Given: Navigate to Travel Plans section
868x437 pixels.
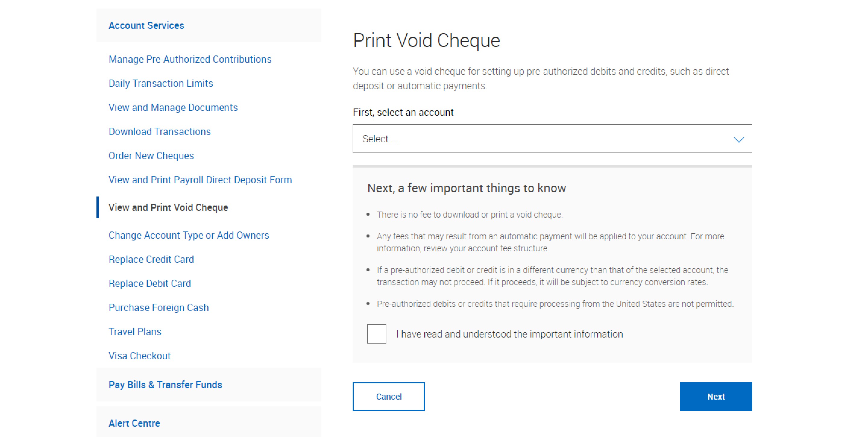Looking at the screenshot, I should (x=135, y=331).
